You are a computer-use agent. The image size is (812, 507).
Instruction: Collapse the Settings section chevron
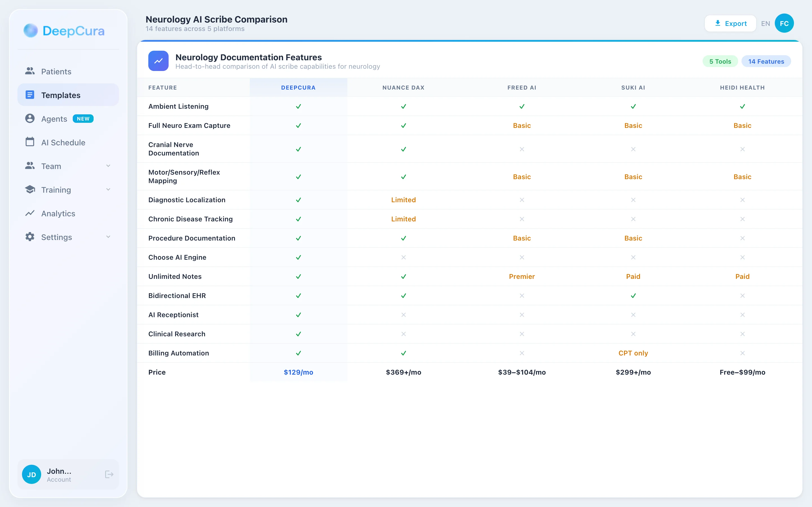(108, 237)
